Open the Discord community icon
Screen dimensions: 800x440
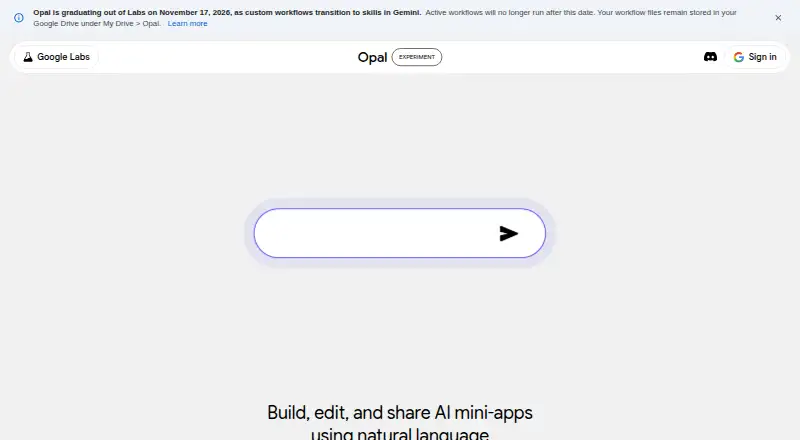(710, 57)
